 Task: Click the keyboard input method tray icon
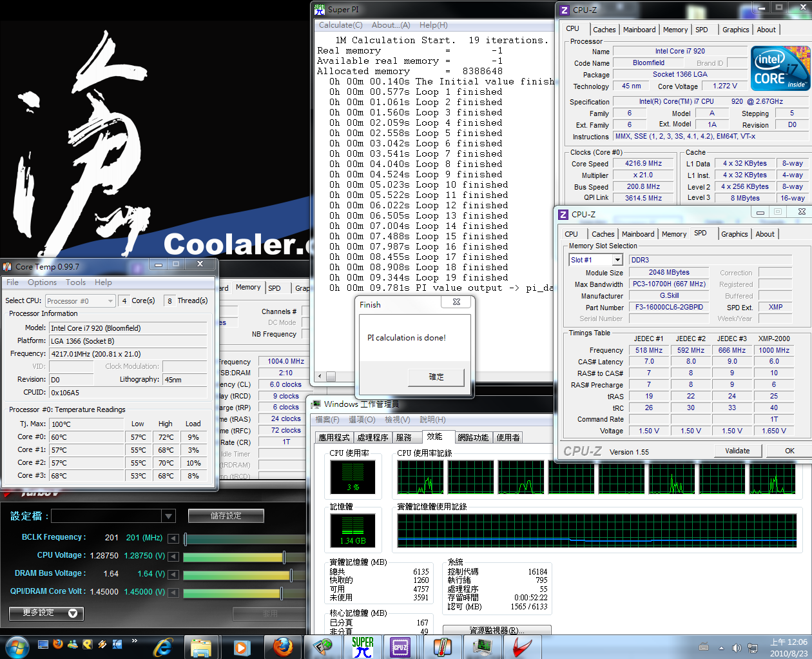[x=704, y=647]
